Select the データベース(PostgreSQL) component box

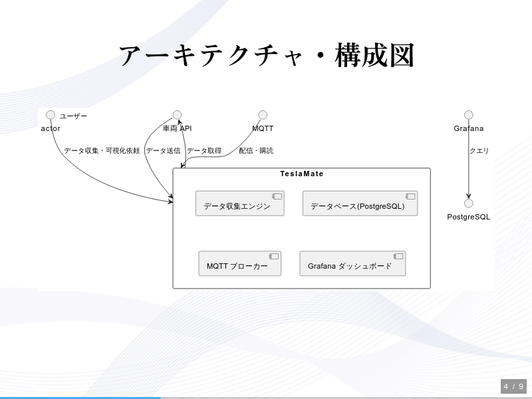(x=360, y=203)
